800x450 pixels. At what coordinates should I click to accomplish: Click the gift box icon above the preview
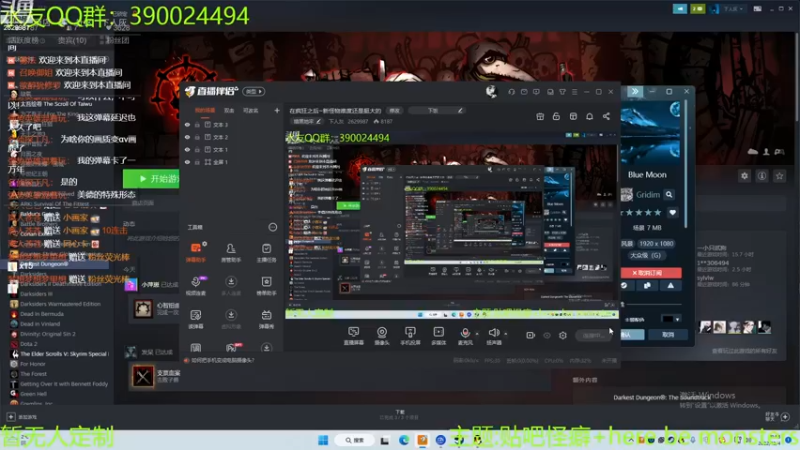point(540,116)
